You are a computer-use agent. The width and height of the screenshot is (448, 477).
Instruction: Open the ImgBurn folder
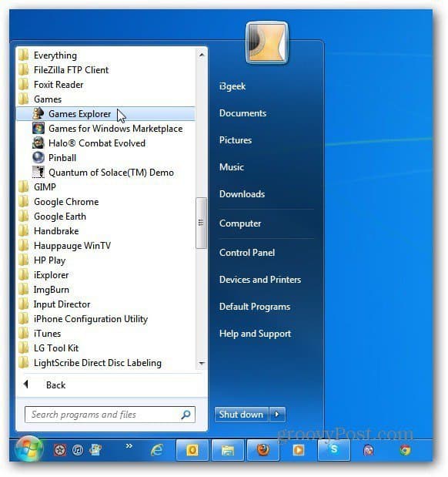(x=43, y=289)
